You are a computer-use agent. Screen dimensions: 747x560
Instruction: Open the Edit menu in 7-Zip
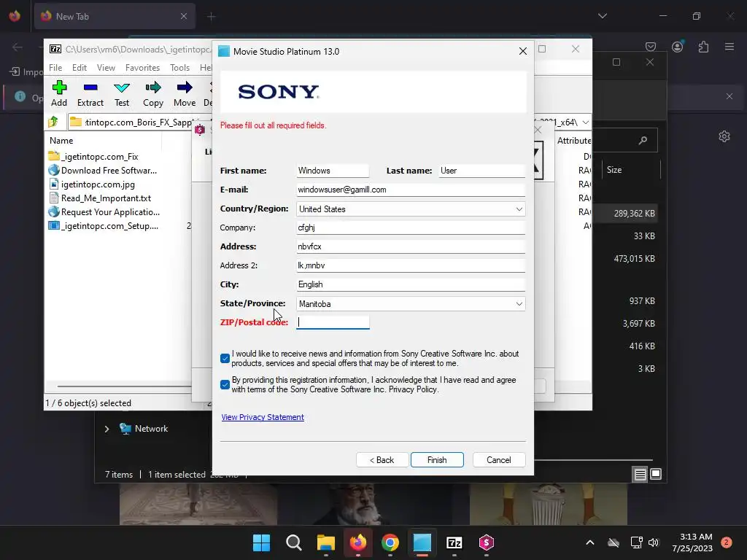(79, 68)
